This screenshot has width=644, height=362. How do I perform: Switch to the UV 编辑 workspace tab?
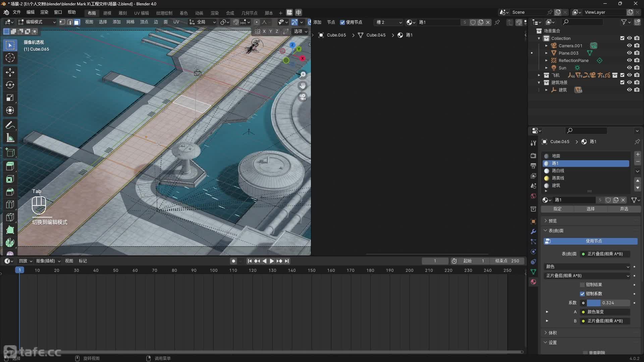coord(142,13)
